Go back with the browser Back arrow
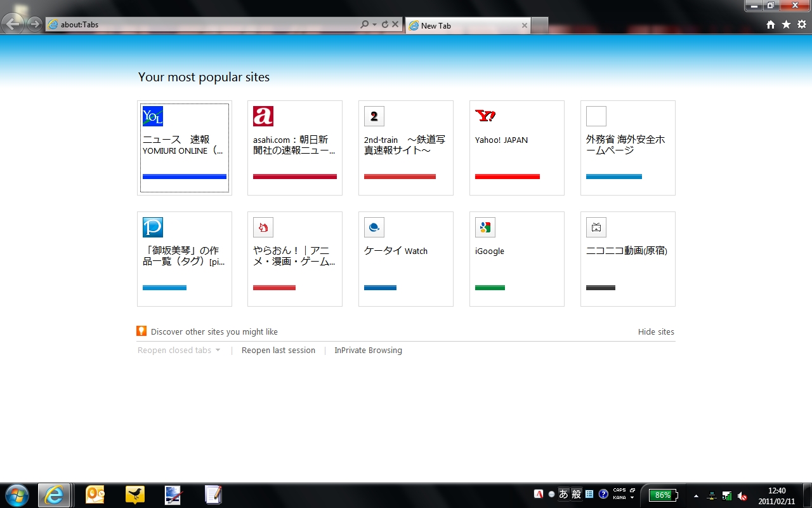 [13, 24]
